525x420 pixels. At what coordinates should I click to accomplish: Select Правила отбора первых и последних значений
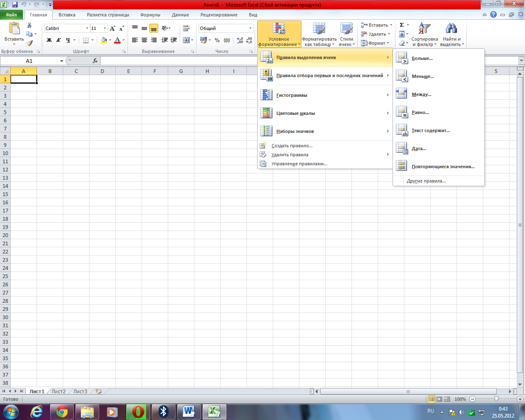(x=325, y=75)
